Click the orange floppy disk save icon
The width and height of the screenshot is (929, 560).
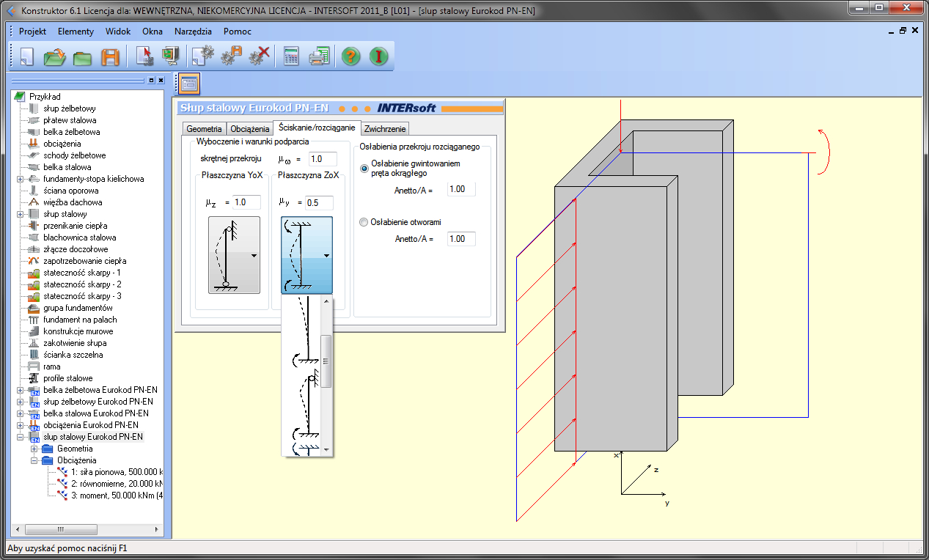click(110, 56)
